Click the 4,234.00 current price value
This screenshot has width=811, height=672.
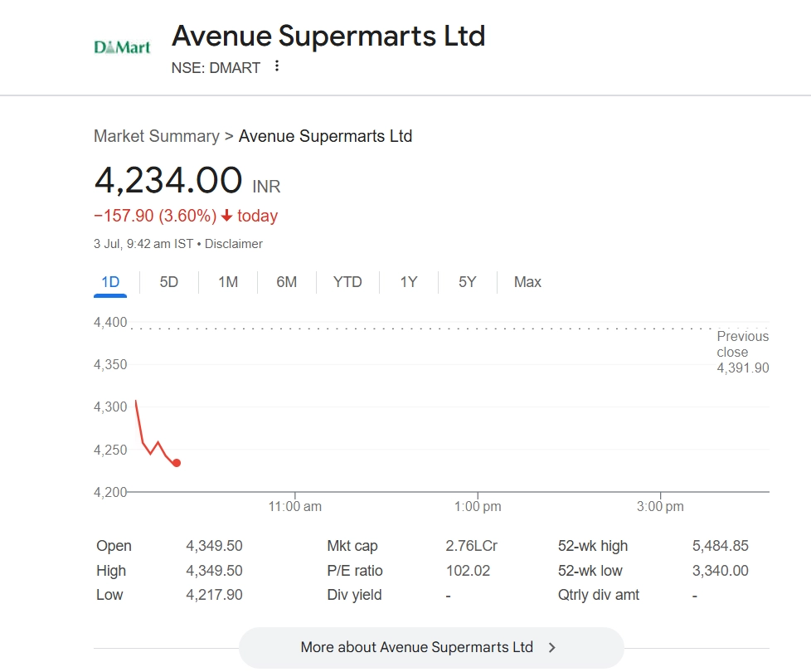[x=168, y=180]
